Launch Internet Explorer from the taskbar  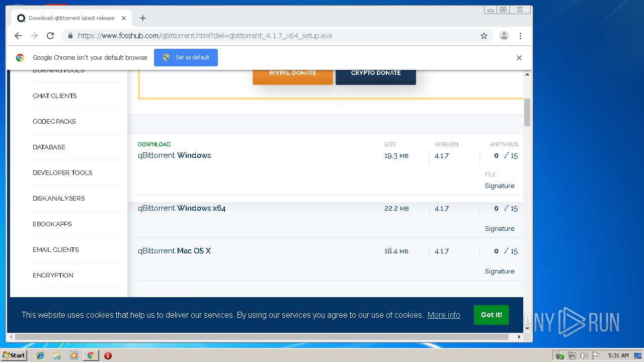pos(40,355)
